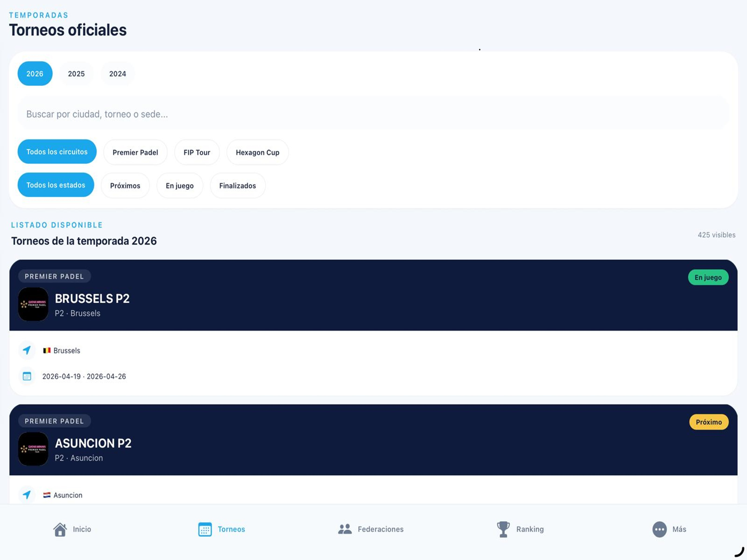Open the Federaciones people icon

(x=345, y=529)
